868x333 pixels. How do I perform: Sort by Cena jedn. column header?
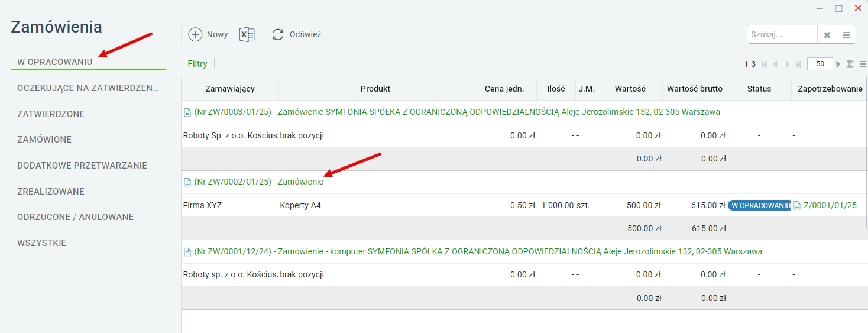[x=504, y=89]
